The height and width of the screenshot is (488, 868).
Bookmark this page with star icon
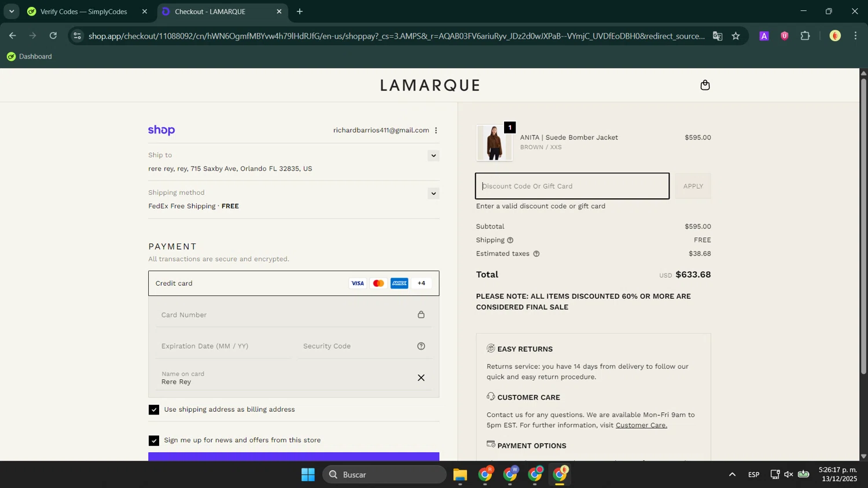735,36
